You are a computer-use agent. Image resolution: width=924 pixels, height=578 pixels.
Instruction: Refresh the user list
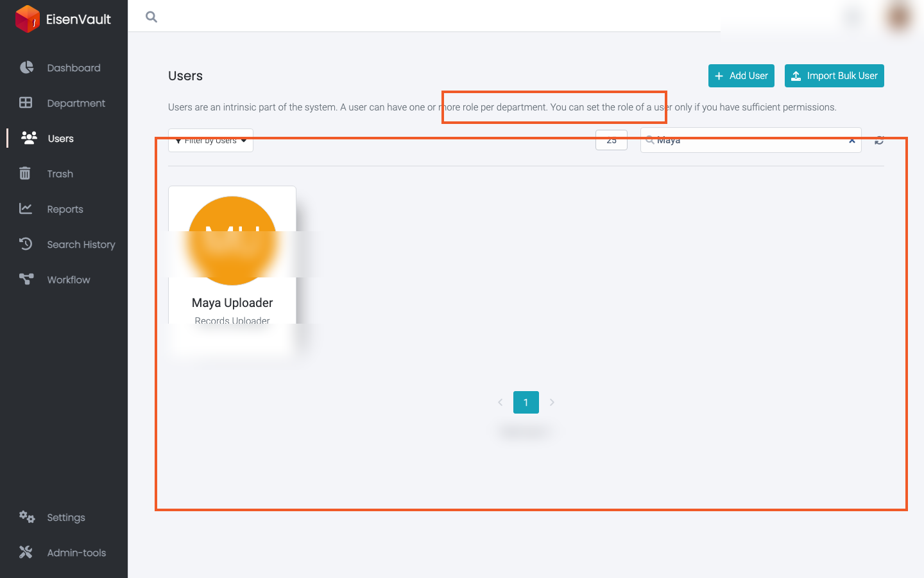(x=879, y=140)
